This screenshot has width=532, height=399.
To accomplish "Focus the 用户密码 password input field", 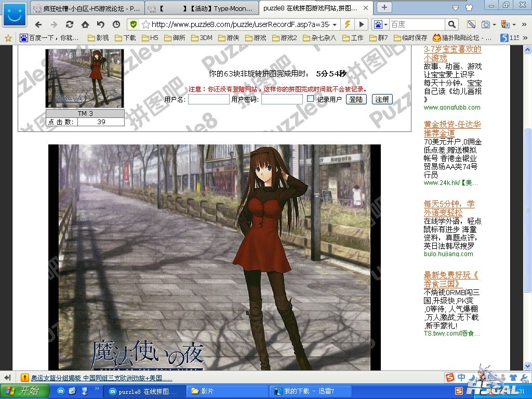I will click(x=282, y=99).
